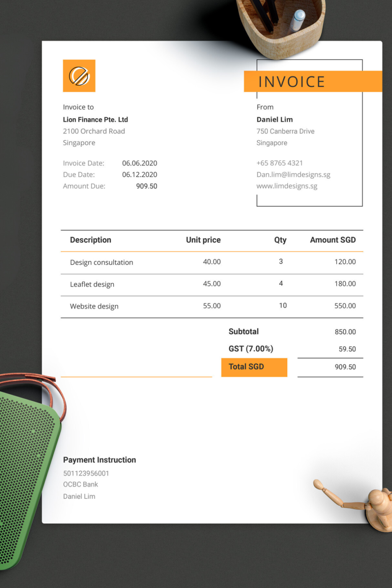Select the Design consultation line item

101,262
